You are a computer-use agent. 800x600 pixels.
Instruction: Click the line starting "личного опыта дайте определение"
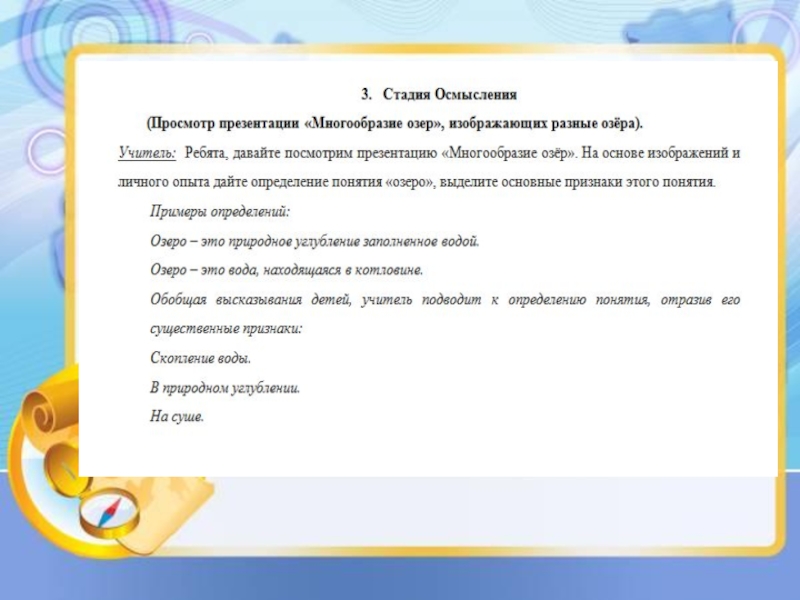tap(416, 182)
